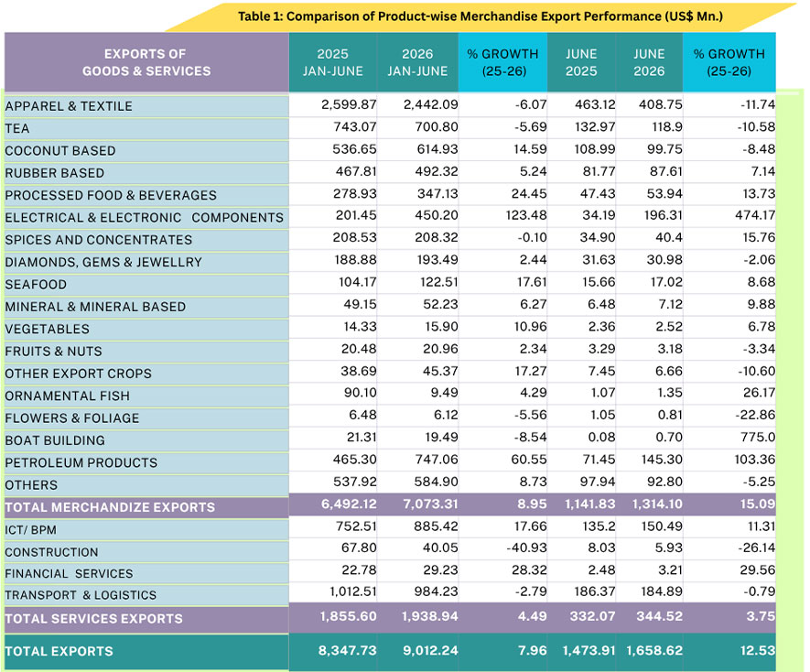Select total exports value 9,012.24

430,650
